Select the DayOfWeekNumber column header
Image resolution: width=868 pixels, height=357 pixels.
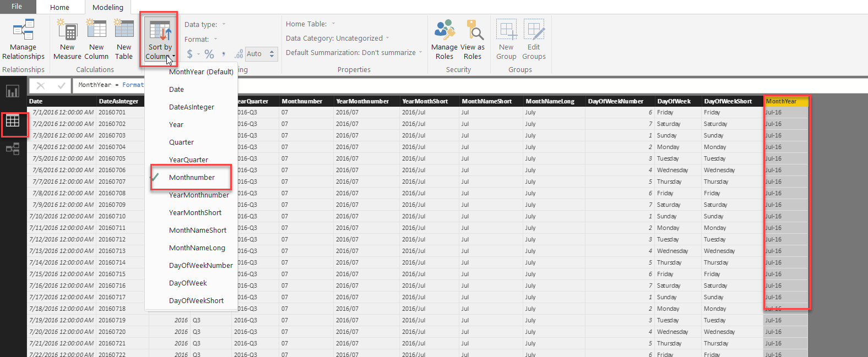pos(620,101)
